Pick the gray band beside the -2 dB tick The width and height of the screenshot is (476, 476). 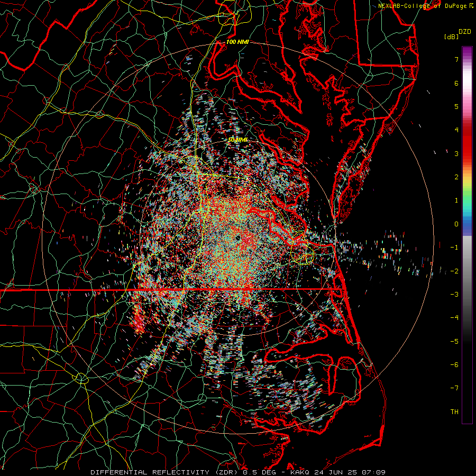(x=467, y=271)
